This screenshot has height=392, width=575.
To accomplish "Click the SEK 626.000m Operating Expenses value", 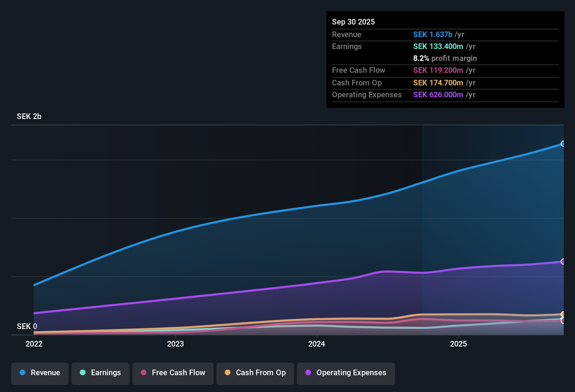I will click(x=438, y=95).
